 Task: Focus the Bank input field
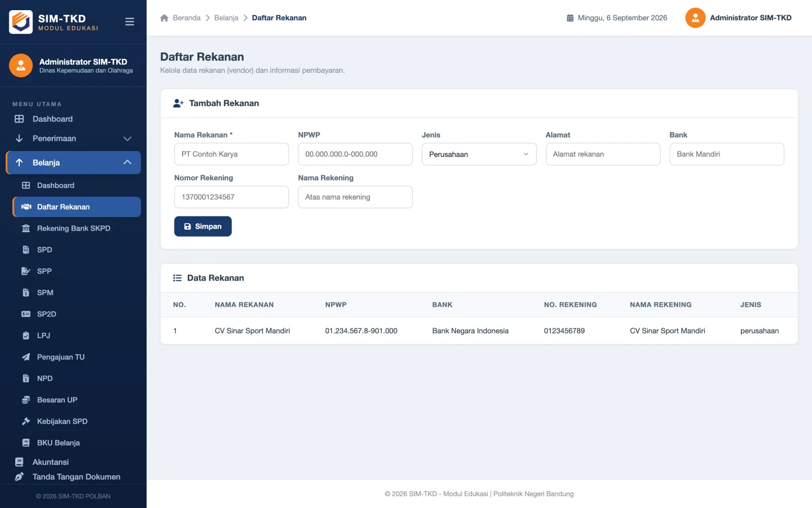click(727, 154)
